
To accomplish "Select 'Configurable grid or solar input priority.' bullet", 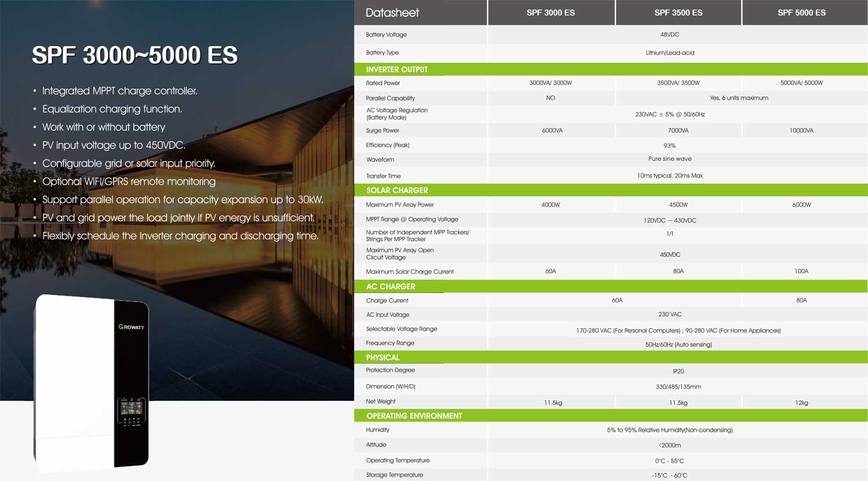I will coord(128,164).
